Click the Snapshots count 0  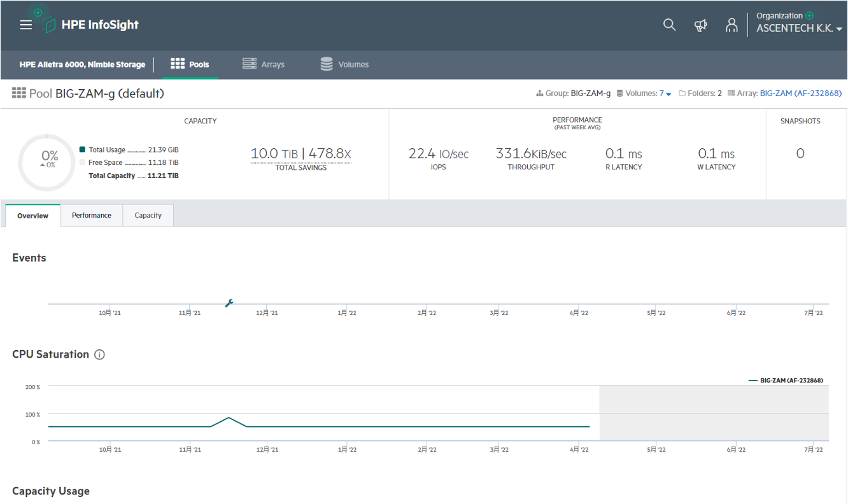[800, 153]
